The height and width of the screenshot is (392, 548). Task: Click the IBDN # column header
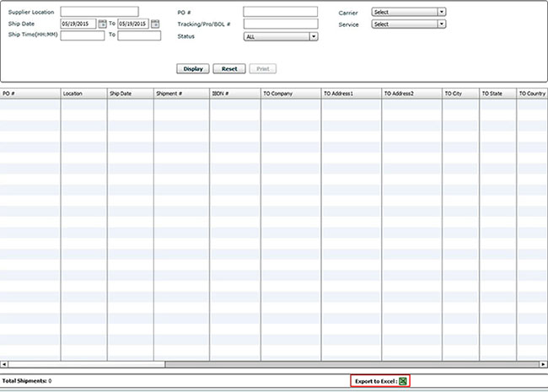[235, 94]
